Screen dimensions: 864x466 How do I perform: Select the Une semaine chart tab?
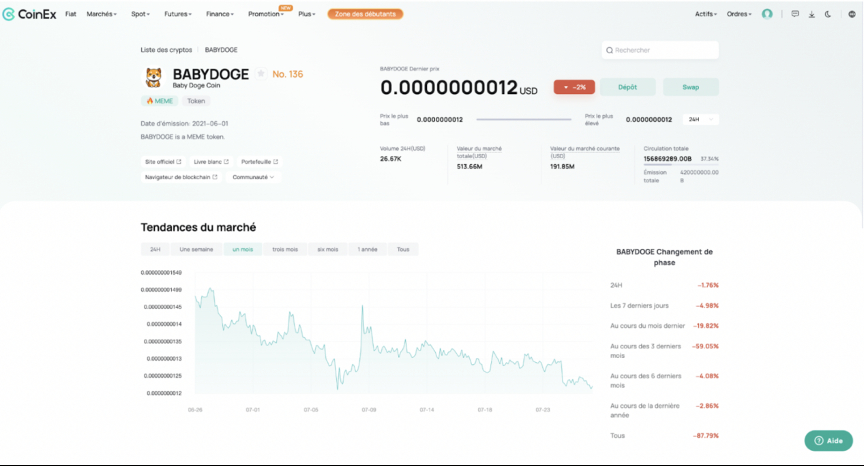196,250
